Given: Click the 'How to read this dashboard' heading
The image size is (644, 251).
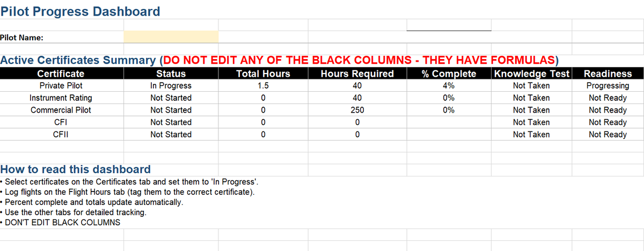Looking at the screenshot, I should tap(76, 169).
